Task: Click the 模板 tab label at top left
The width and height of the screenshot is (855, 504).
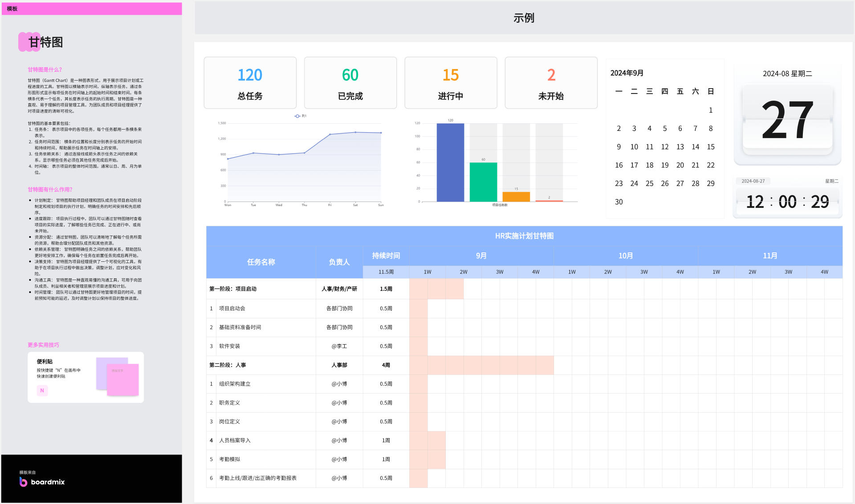Action: pyautogui.click(x=12, y=9)
